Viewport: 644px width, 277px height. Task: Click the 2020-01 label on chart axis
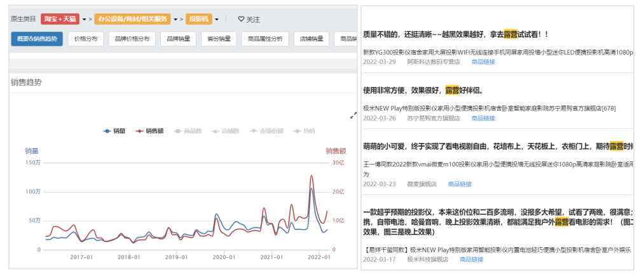[x=224, y=257]
